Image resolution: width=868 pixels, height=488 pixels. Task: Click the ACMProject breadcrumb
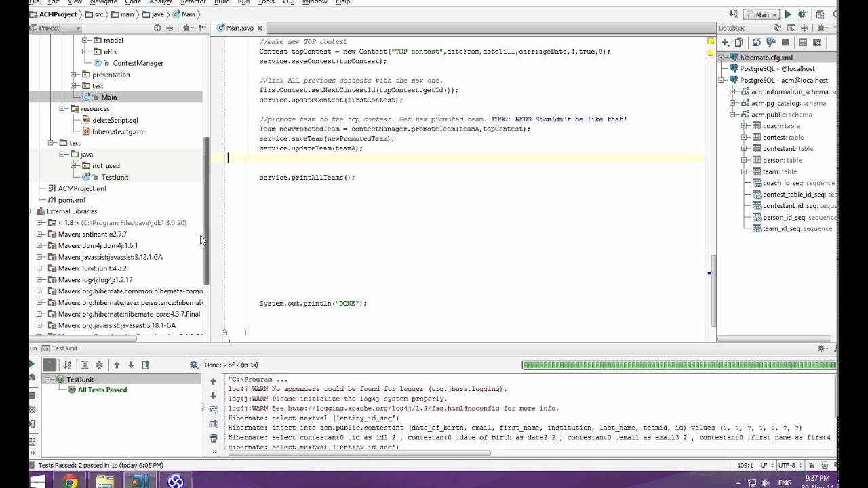[x=55, y=14]
